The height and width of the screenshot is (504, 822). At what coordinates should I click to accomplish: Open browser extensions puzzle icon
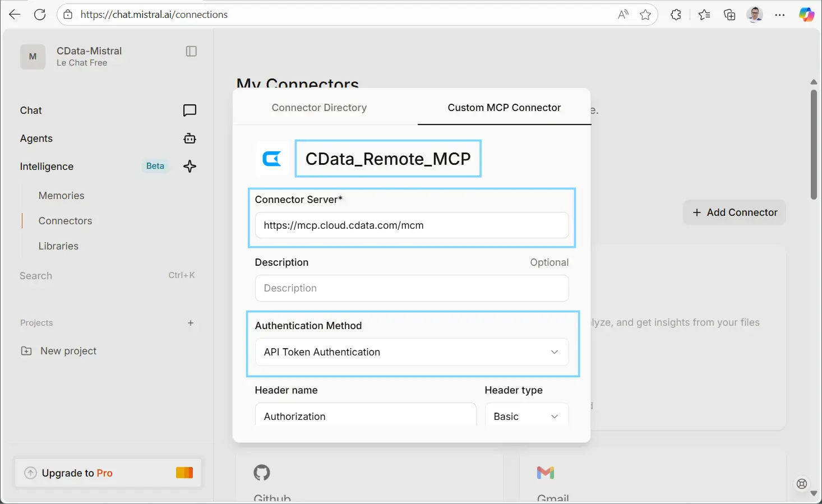[x=676, y=15]
